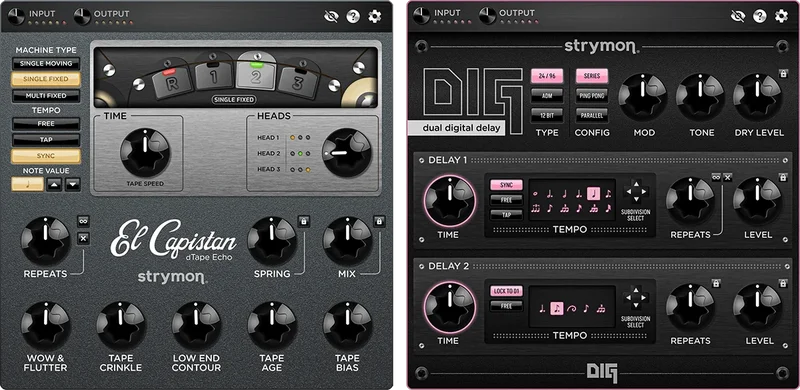Select Single Fixed machine type

tap(46, 79)
